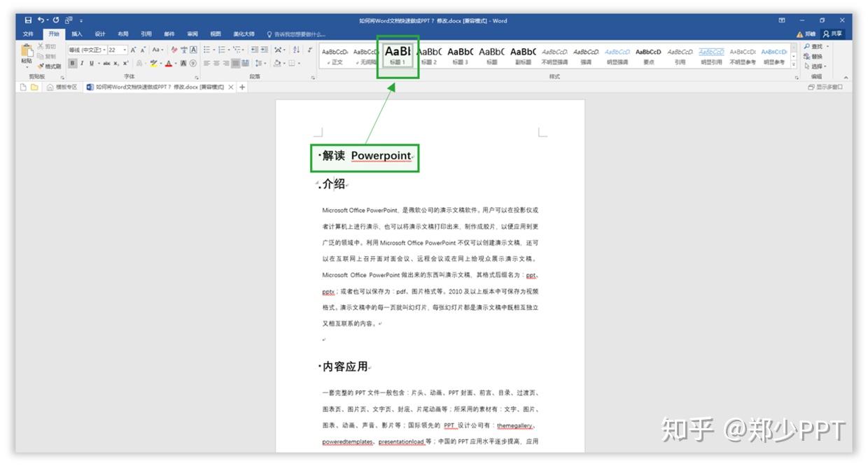
Task: Center align the paragraph
Action: [x=216, y=64]
